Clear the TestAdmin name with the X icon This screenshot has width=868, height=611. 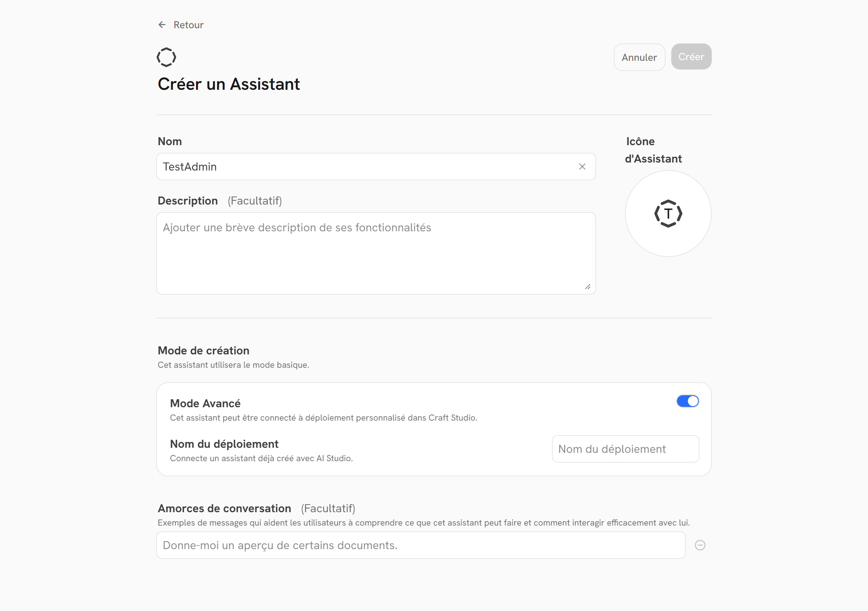click(582, 167)
